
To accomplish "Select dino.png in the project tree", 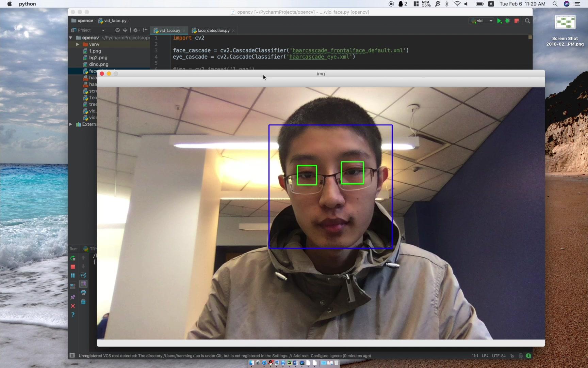I will coord(99,64).
